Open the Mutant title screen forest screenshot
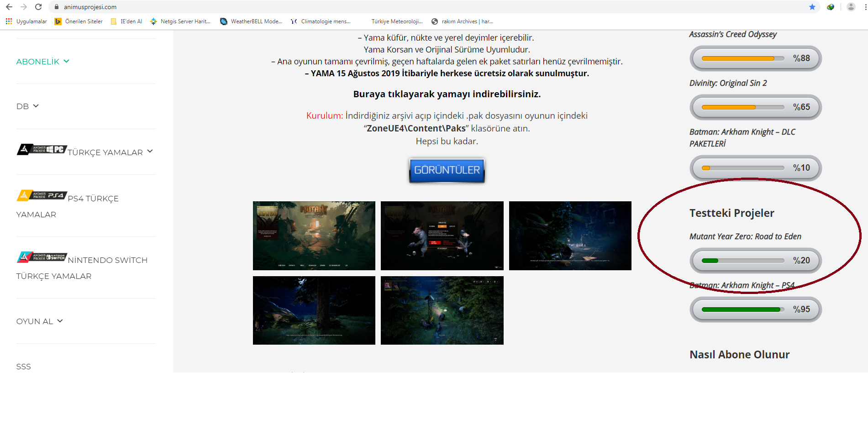 [314, 236]
